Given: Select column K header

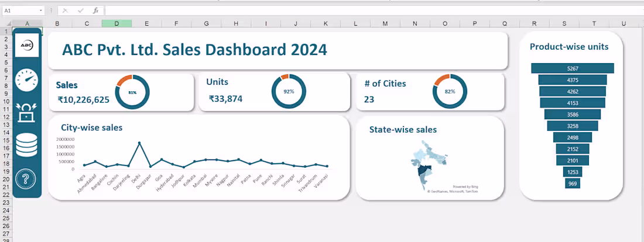Looking at the screenshot, I should (x=326, y=24).
